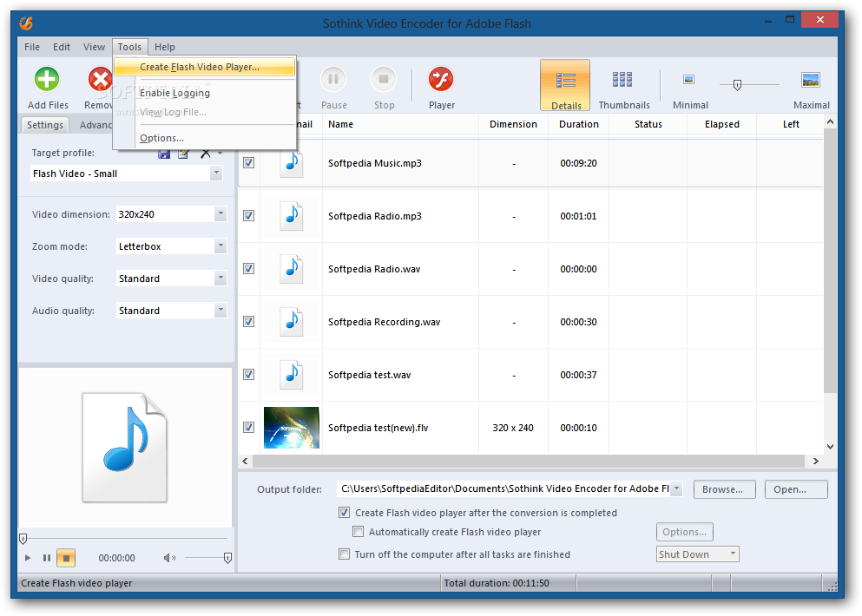
Task: Enable Automatically create Flash video player
Action: pyautogui.click(x=358, y=531)
